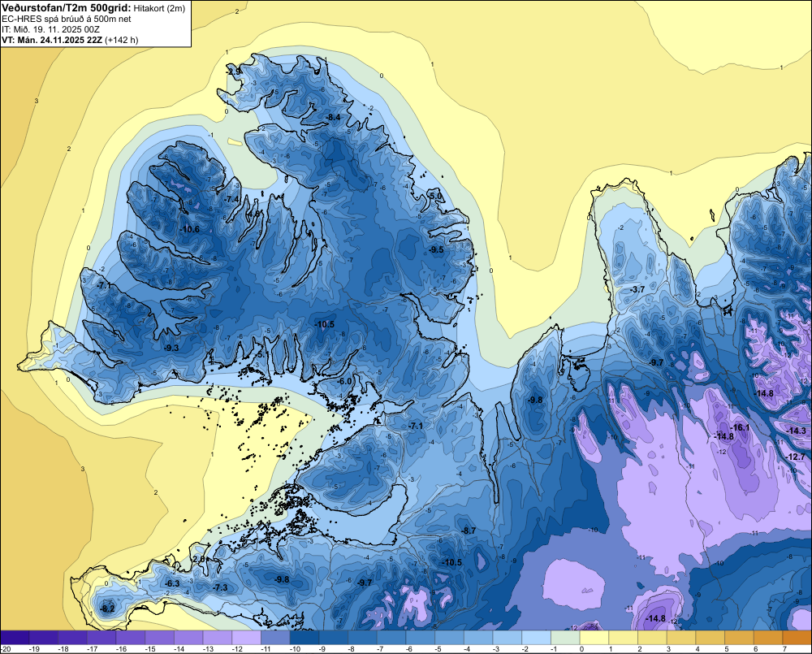Click the title 'Veðurstofan/T2m 500grid:' in header box
This screenshot has width=812, height=654.
click(x=67, y=8)
